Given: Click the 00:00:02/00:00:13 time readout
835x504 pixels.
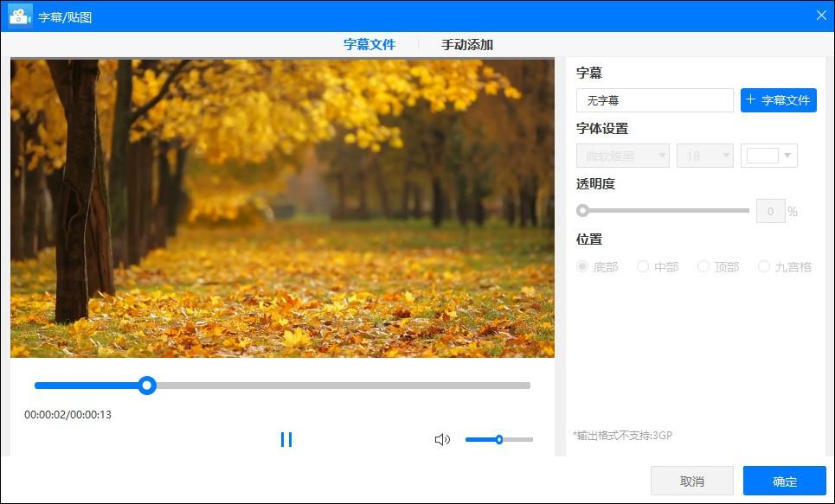Looking at the screenshot, I should pyautogui.click(x=67, y=415).
